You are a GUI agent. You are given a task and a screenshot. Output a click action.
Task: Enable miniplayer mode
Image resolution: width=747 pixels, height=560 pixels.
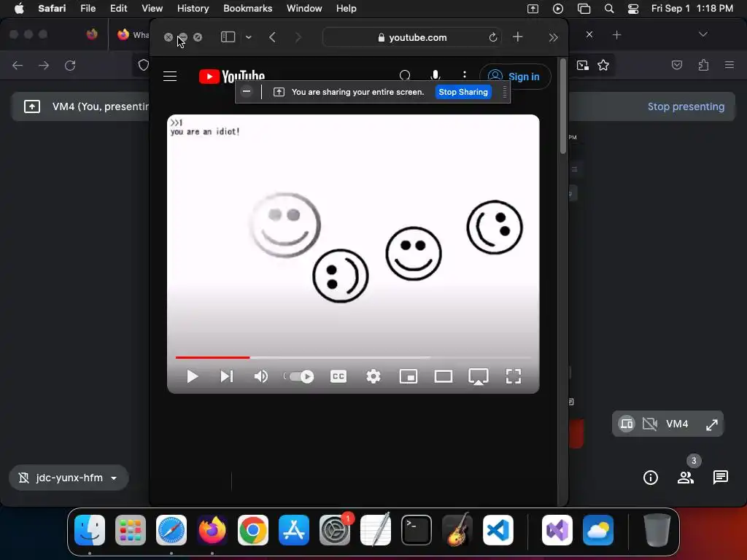tap(409, 377)
